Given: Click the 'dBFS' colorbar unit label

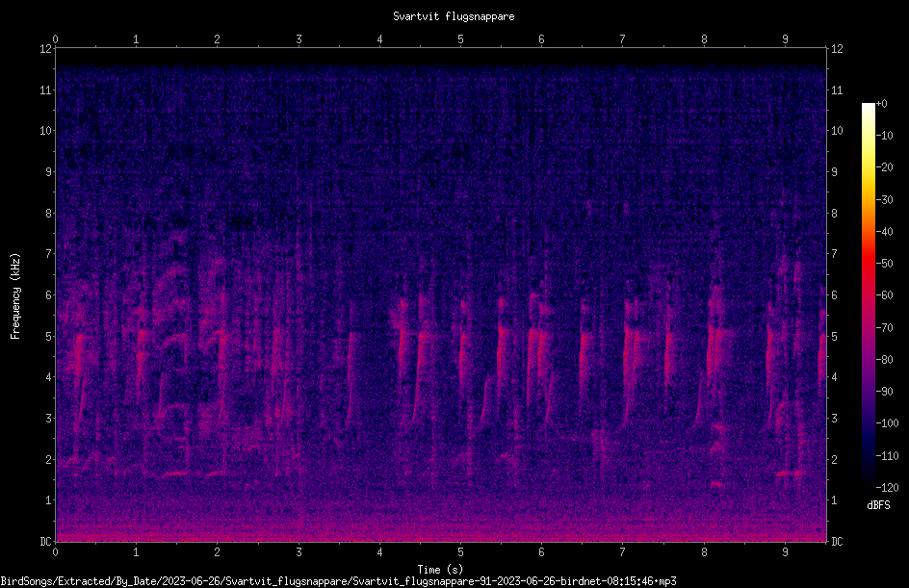Looking at the screenshot, I should 878,505.
